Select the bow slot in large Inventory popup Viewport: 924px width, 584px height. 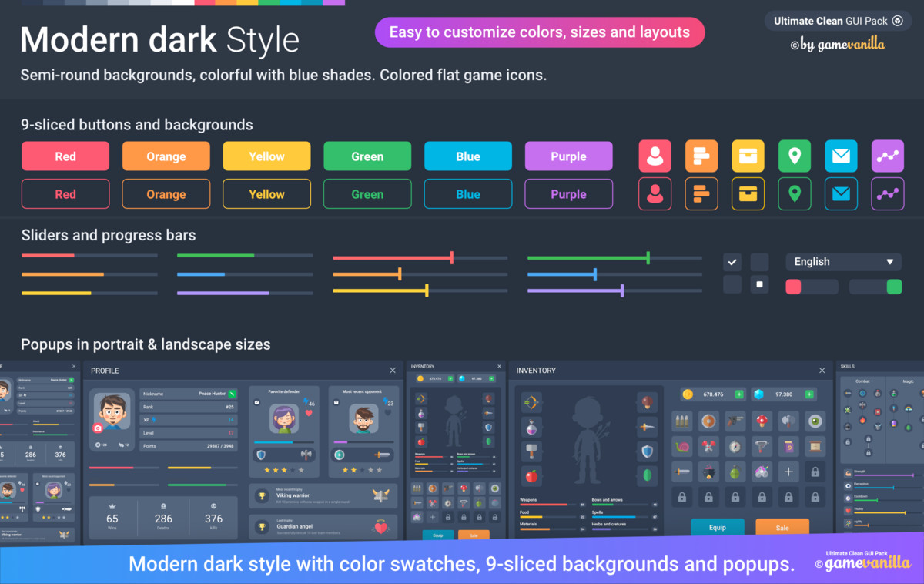pyautogui.click(x=531, y=402)
